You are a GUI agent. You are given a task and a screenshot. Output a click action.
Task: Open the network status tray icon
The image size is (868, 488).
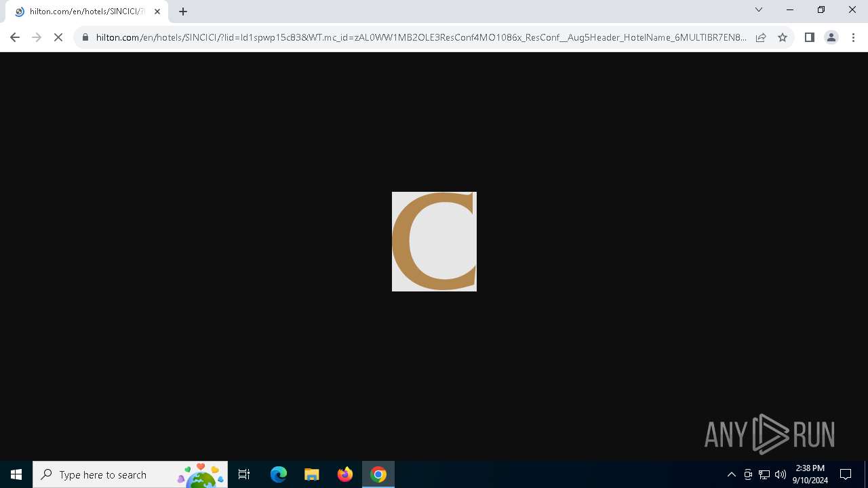pos(764,474)
